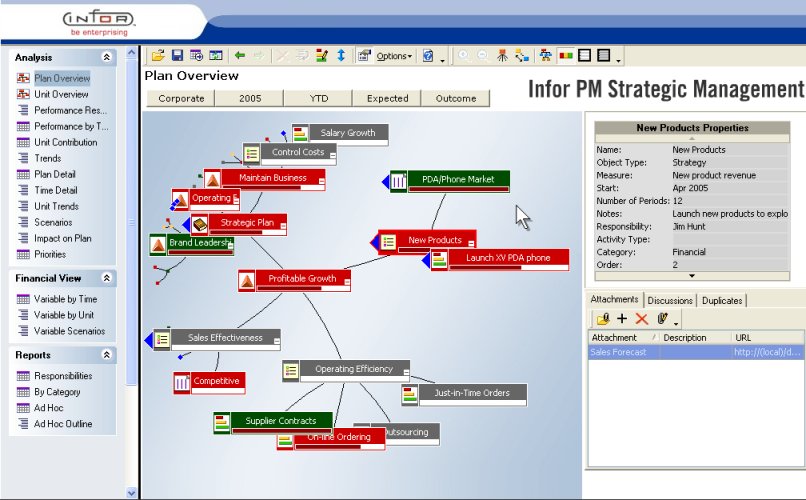Open Ad Hoc Outline report
Viewport: 806px width, 500px height.
pyautogui.click(x=63, y=423)
